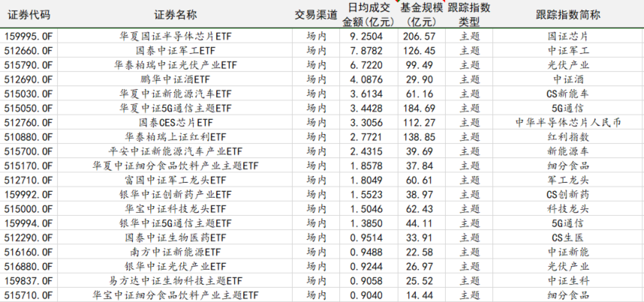
Task: Select code cell 515700.OF
Action: (29, 151)
